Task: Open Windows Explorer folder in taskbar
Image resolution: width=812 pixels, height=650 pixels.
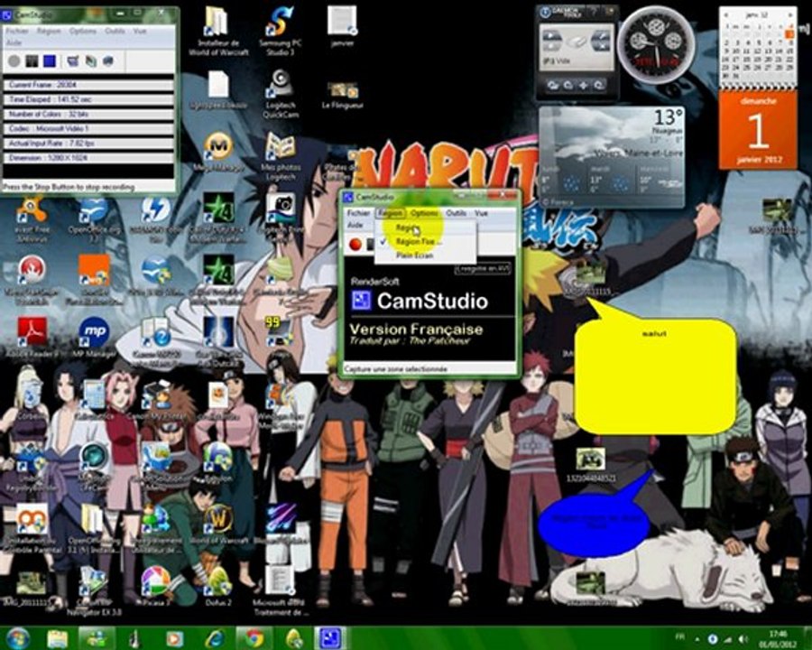Action: 57,638
